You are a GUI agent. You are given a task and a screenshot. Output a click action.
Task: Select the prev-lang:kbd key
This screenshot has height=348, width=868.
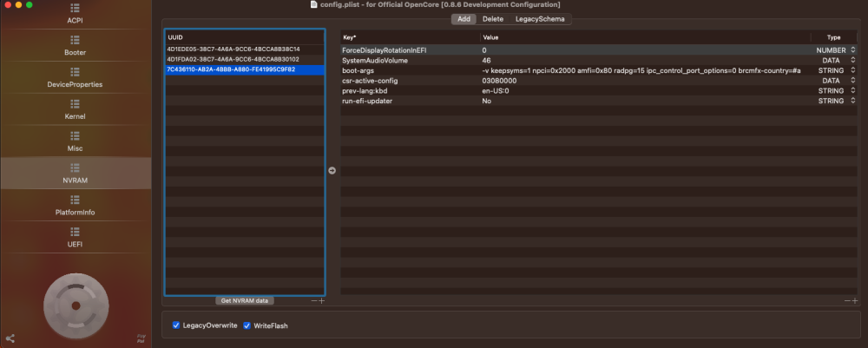[x=365, y=91]
